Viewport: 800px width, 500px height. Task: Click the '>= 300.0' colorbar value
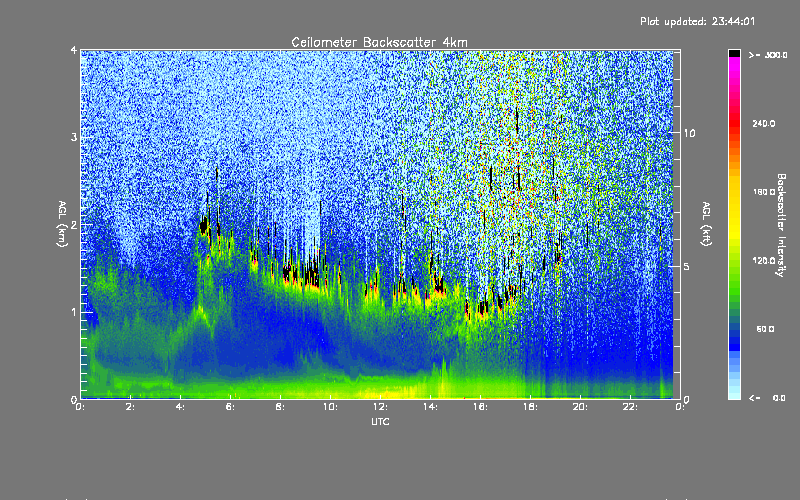(x=768, y=55)
